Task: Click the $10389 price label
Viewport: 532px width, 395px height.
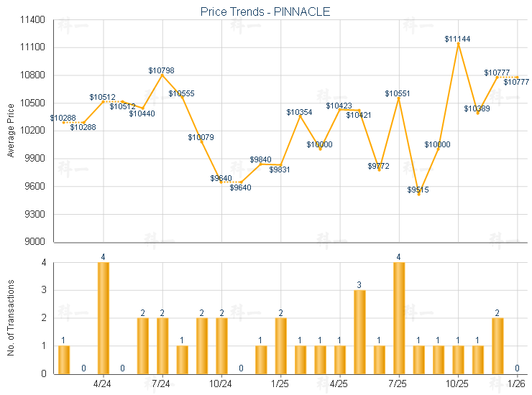Action: click(477, 108)
